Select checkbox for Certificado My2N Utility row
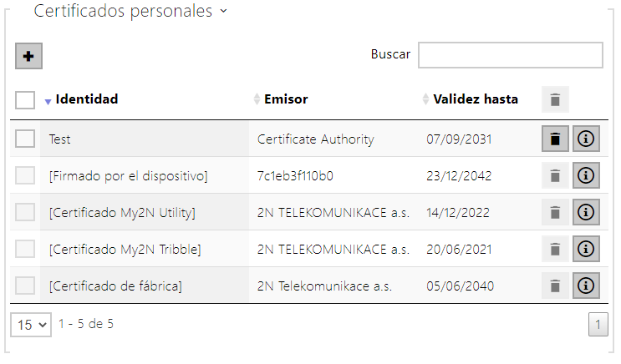621x364 pixels. click(x=25, y=212)
